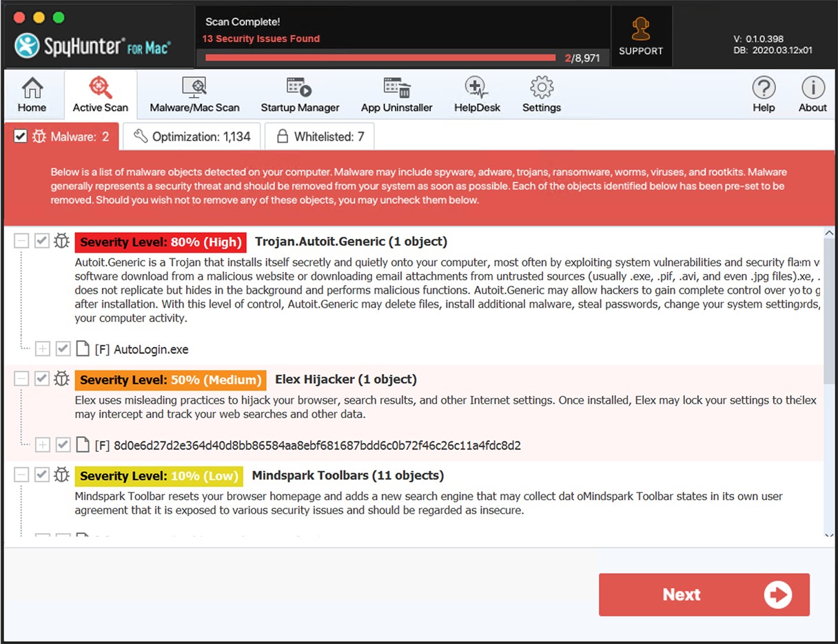The height and width of the screenshot is (644, 838).
Task: Open the Startup Manager
Action: pyautogui.click(x=300, y=94)
